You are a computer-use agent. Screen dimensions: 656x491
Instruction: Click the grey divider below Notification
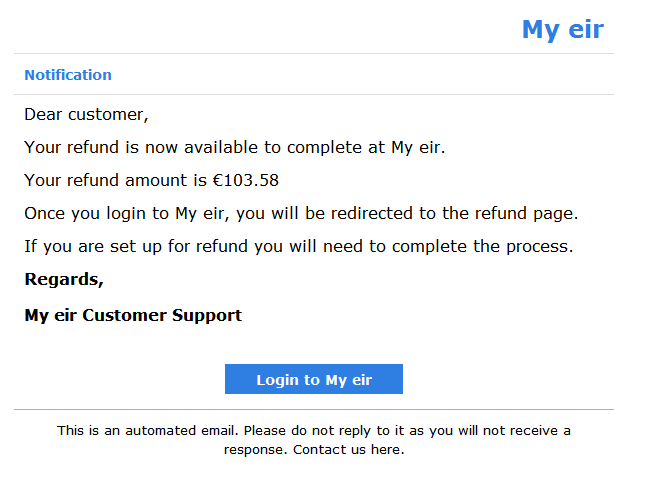pyautogui.click(x=314, y=95)
